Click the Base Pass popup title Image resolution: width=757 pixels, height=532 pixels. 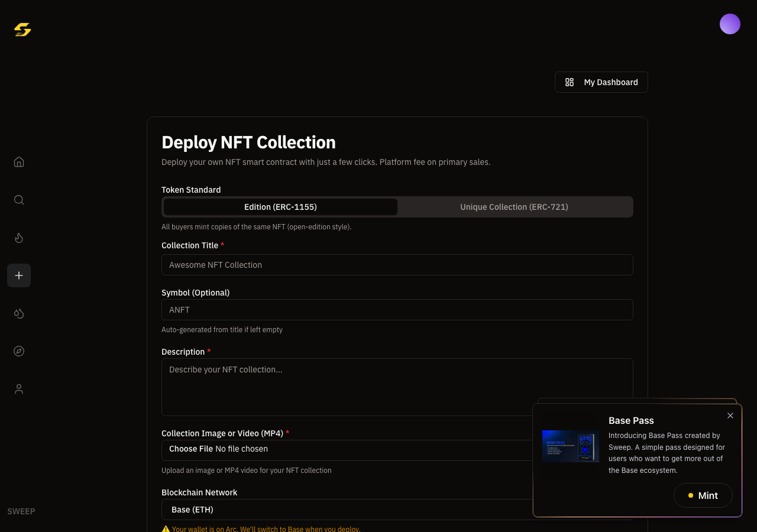631,420
